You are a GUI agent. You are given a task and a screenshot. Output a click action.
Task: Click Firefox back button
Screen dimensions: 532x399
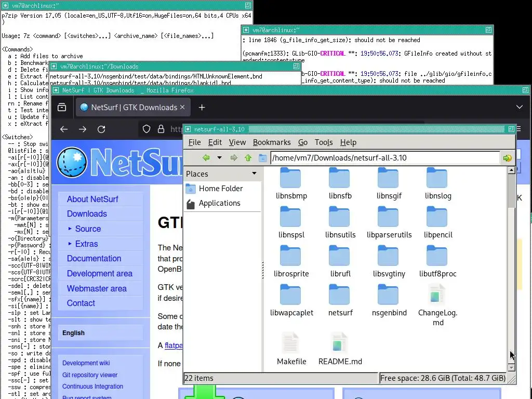[x=64, y=129]
